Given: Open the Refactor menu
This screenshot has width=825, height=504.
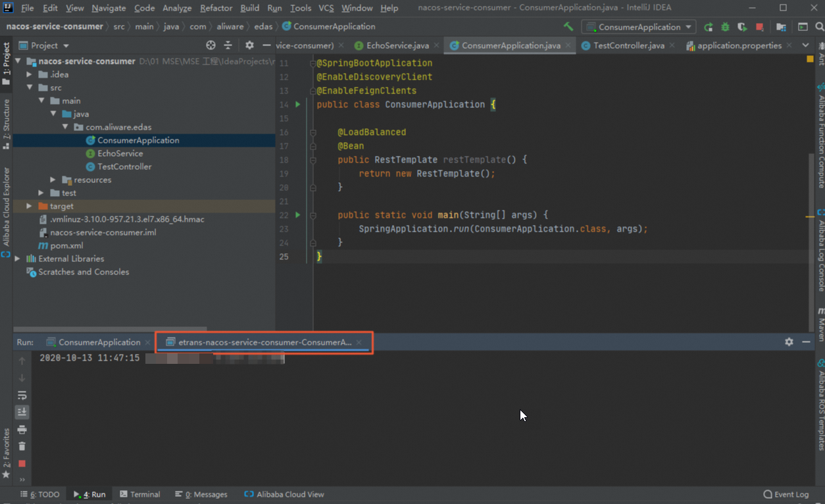Looking at the screenshot, I should [216, 8].
